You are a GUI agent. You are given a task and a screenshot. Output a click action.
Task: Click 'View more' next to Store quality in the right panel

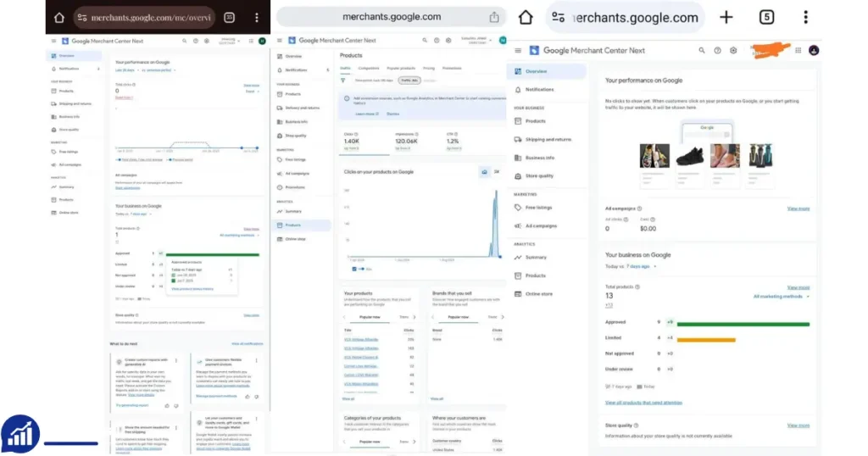pos(798,425)
